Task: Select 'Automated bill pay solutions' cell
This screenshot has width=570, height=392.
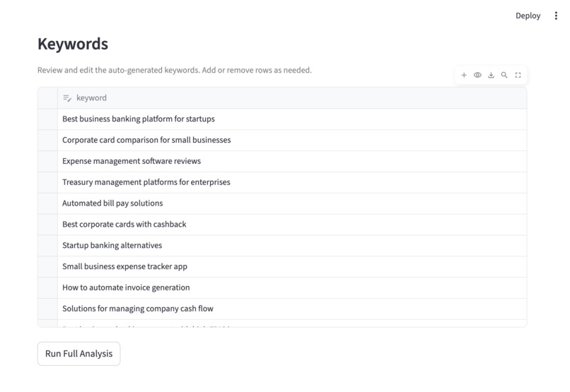Action: [x=292, y=203]
